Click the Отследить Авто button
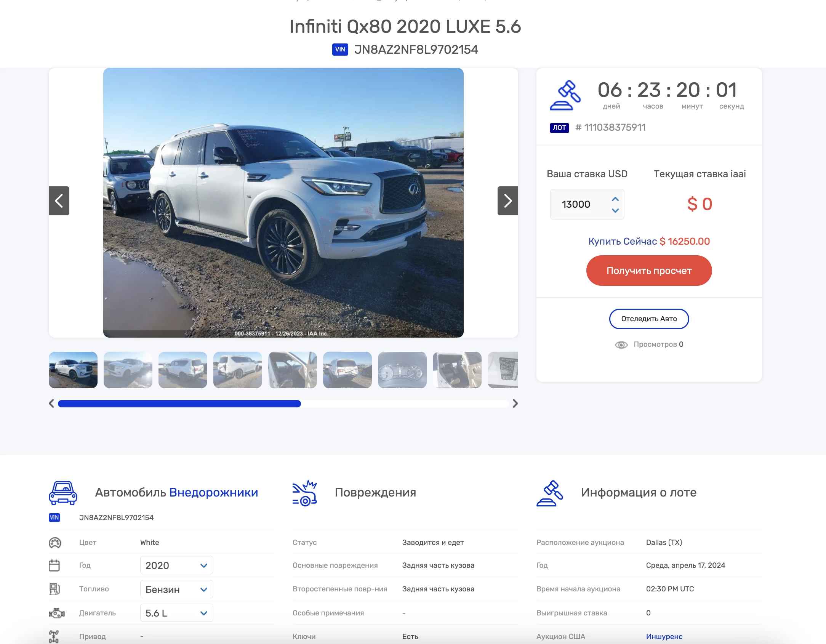The width and height of the screenshot is (826, 644). (649, 319)
